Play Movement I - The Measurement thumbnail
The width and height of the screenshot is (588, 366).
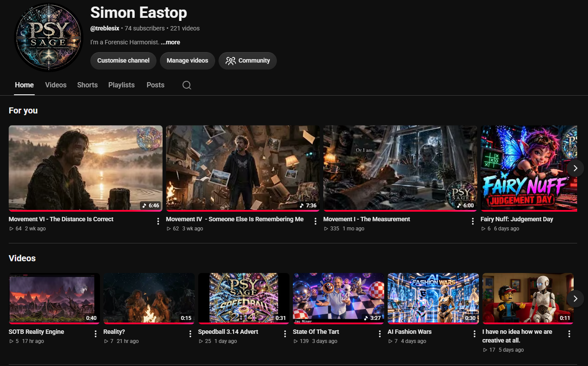click(x=400, y=168)
